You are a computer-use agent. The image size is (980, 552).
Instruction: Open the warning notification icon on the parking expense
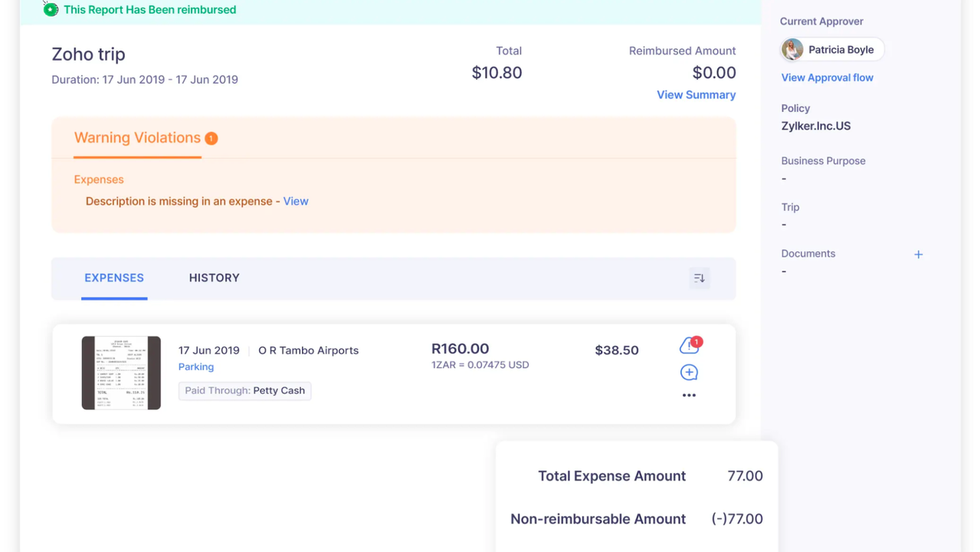687,346
